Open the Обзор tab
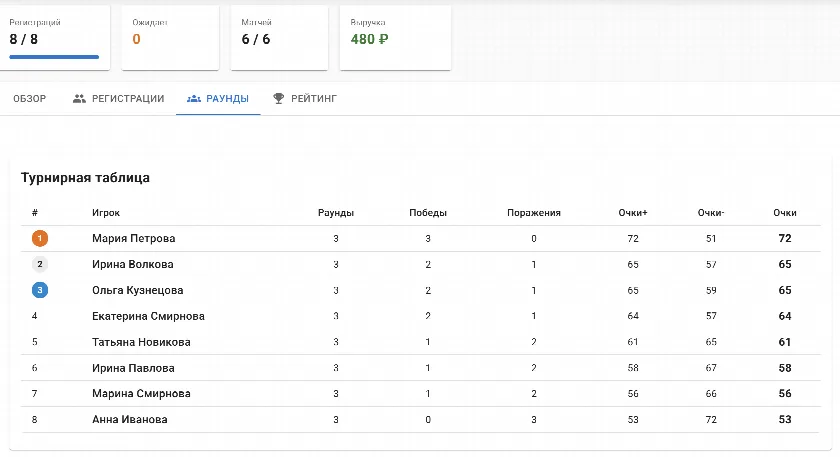This screenshot has width=840, height=457. tap(29, 99)
